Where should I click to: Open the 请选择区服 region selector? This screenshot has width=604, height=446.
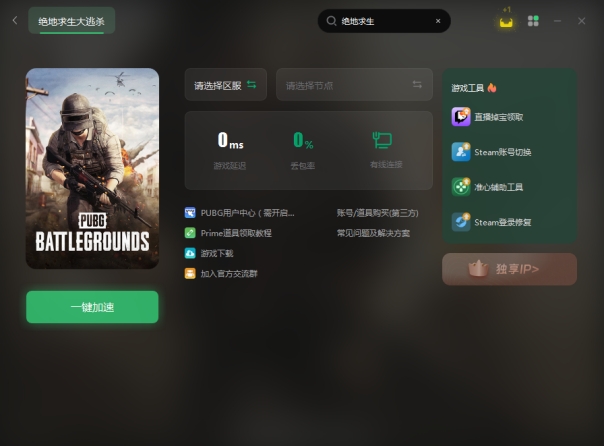click(226, 85)
